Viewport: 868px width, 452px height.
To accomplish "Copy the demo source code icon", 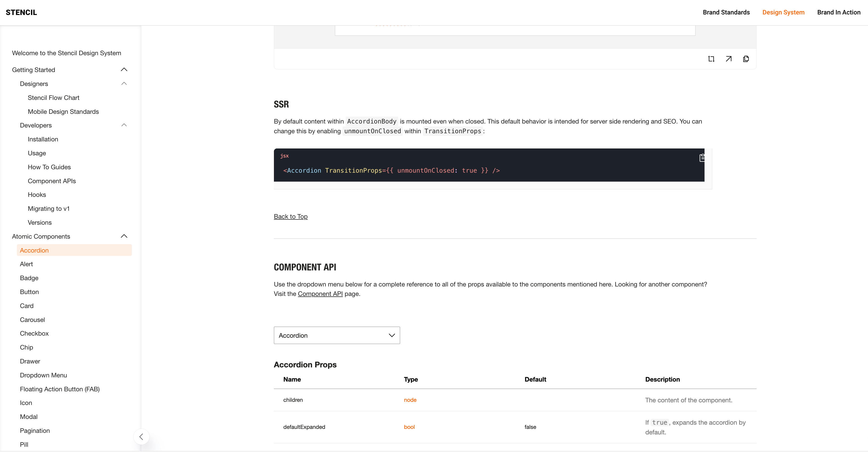I will click(746, 59).
